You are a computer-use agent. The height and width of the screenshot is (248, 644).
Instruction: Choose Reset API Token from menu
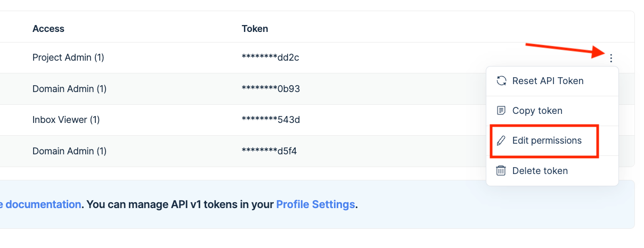coord(552,81)
